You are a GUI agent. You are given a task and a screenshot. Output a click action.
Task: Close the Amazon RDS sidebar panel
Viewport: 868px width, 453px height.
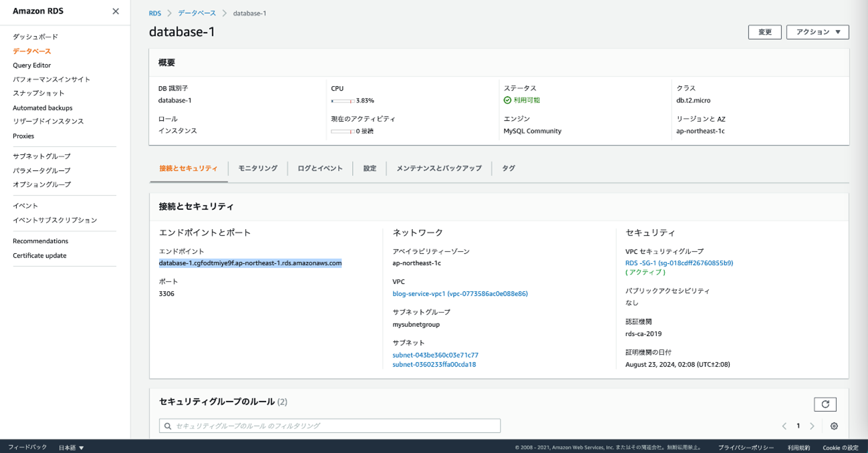pyautogui.click(x=116, y=11)
